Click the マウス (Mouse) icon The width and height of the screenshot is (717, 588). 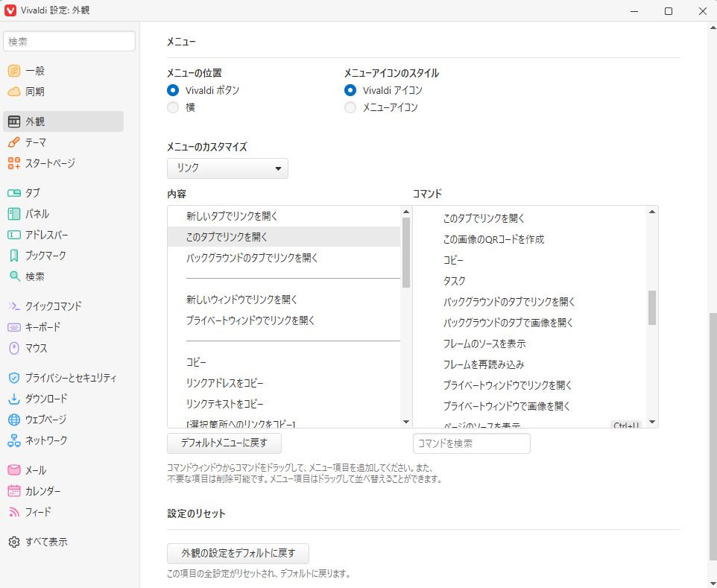click(14, 348)
